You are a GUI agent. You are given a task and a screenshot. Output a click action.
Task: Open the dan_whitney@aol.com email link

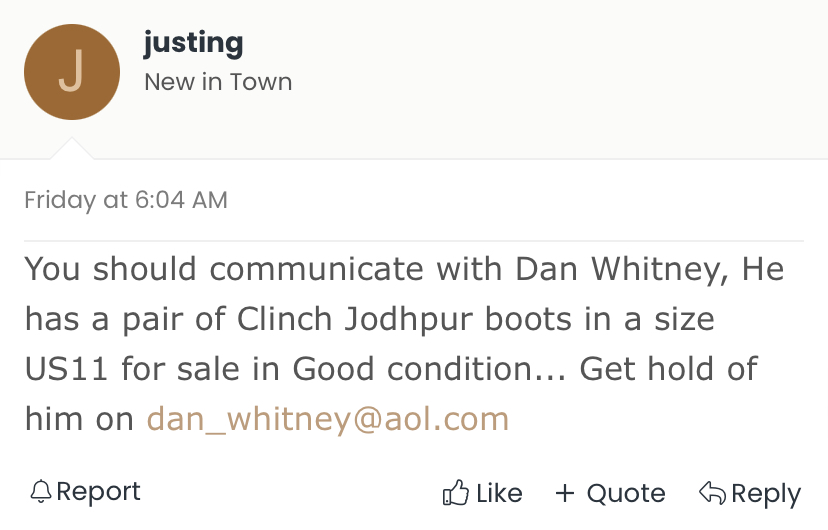point(327,419)
